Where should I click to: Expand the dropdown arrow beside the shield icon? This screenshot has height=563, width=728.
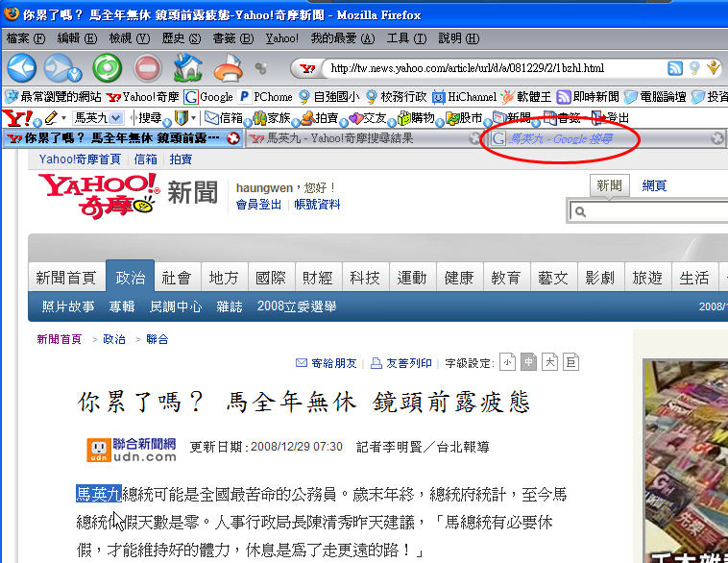click(x=194, y=118)
